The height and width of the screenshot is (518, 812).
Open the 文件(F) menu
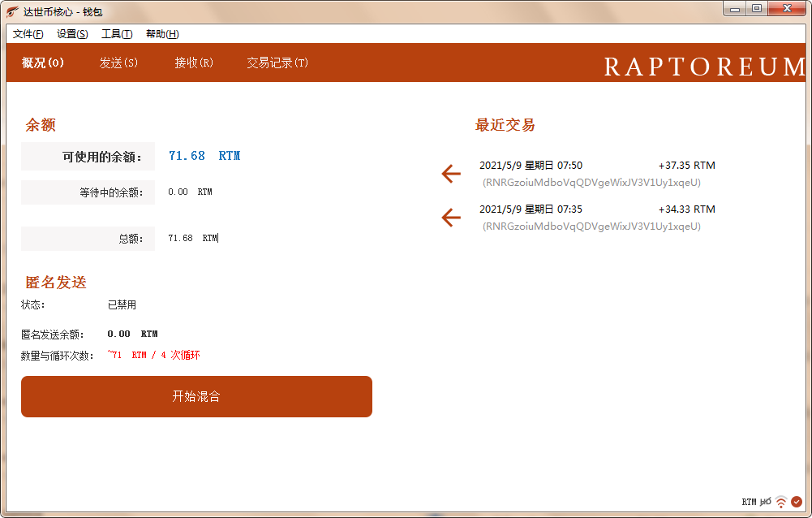(28, 34)
